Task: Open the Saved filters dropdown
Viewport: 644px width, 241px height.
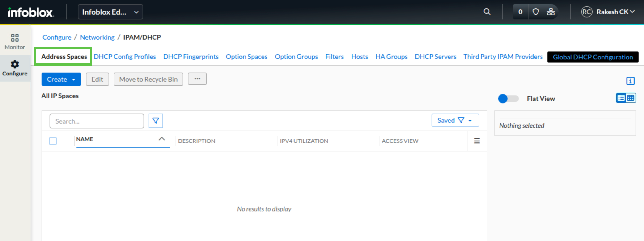Action: 455,120
